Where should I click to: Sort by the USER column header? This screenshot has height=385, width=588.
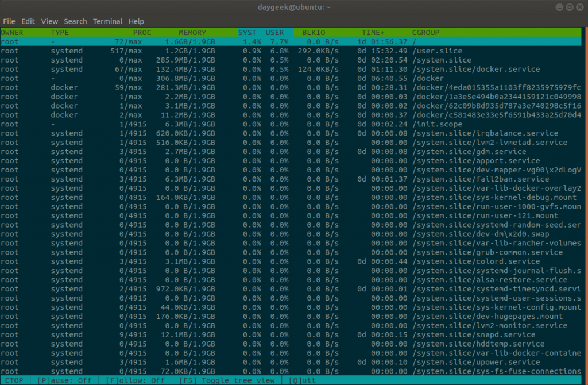(x=275, y=32)
